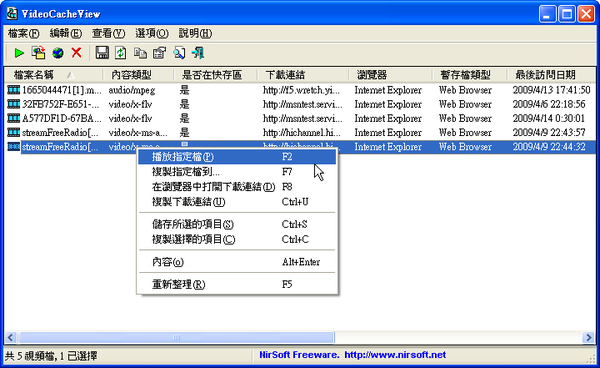Choose 內容(o) Alt+Enter context entry
Screen dimensions: 600x368
237,262
